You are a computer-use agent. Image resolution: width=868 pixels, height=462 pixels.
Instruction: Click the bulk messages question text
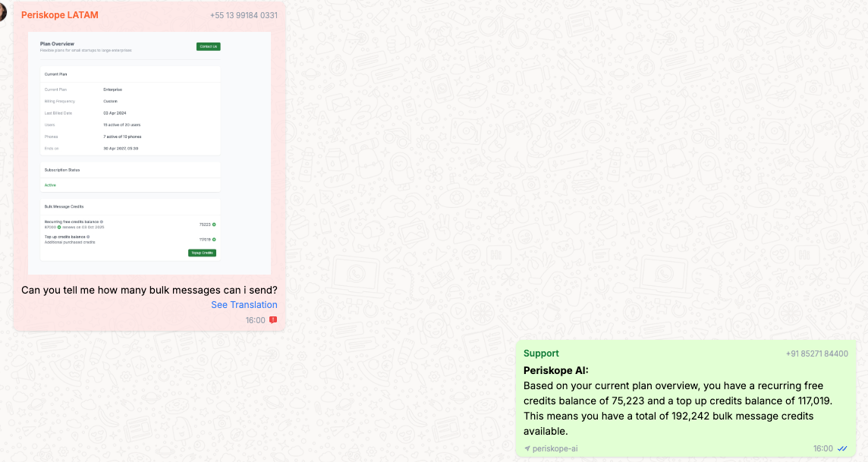point(149,290)
